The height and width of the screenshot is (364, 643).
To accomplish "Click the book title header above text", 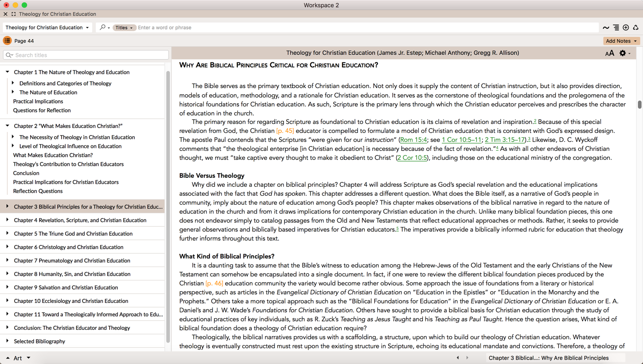I will pyautogui.click(x=403, y=53).
